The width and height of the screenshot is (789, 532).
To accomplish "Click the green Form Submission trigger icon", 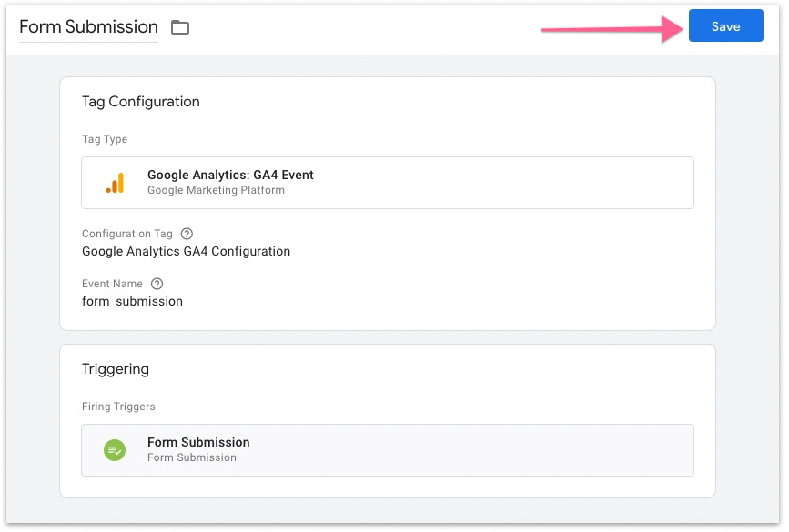I will (115, 449).
